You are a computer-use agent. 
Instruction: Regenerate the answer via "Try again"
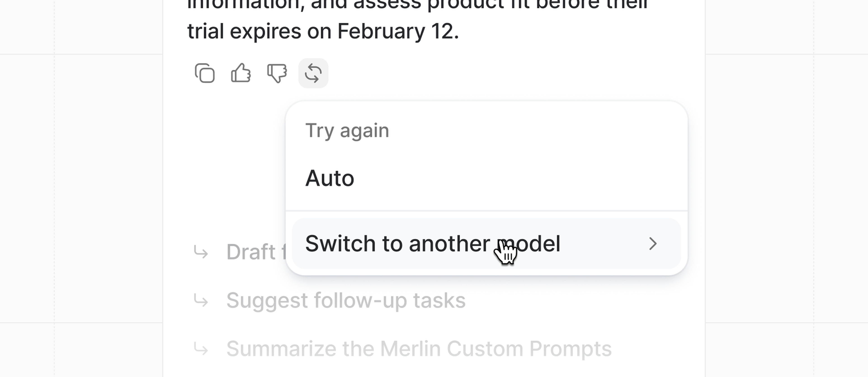[347, 130]
